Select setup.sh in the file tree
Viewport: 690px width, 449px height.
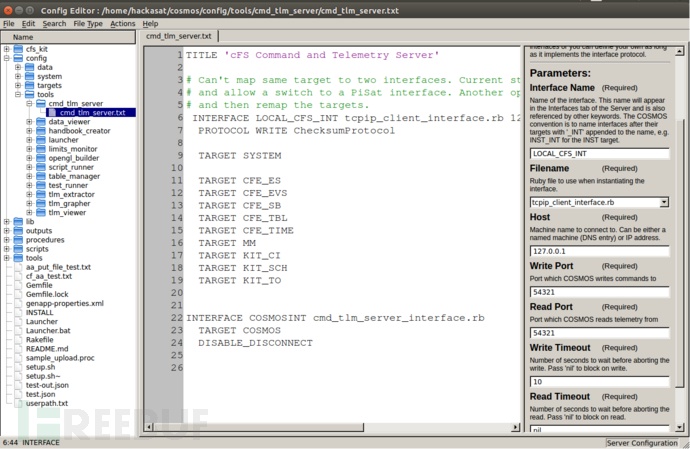pyautogui.click(x=39, y=366)
